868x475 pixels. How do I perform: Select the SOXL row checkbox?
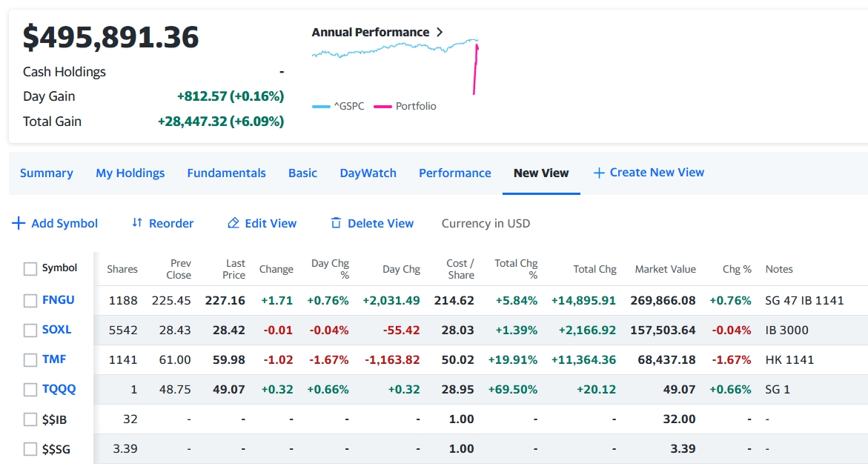[30, 330]
